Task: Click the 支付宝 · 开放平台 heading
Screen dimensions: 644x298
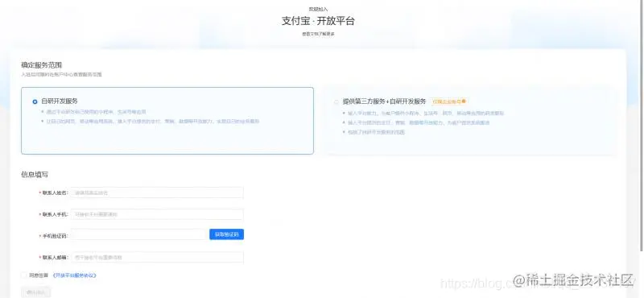Action: point(318,21)
